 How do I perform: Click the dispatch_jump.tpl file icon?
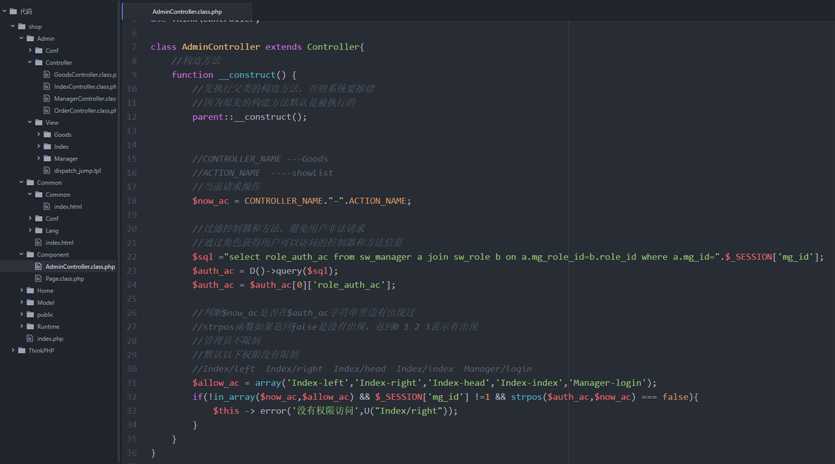tap(47, 170)
